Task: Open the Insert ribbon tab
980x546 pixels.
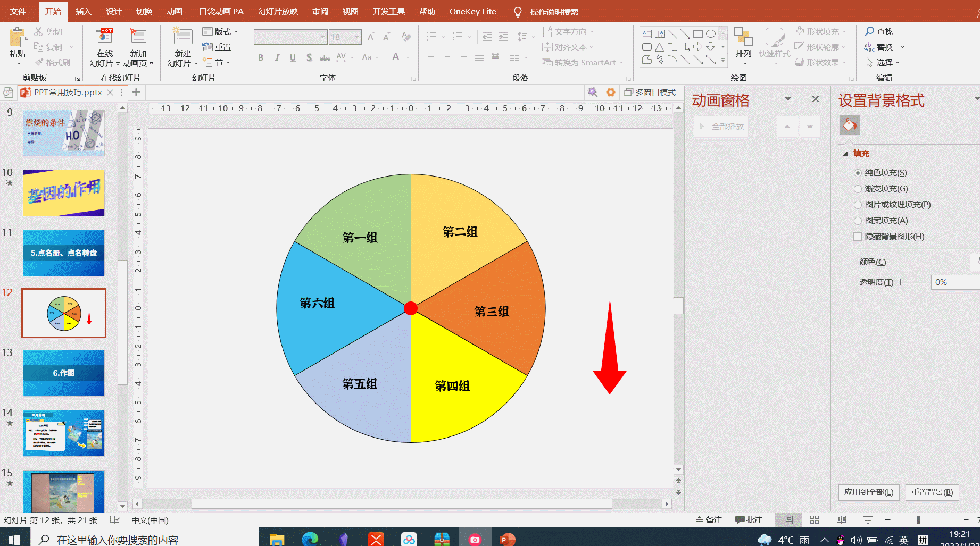Action: [x=83, y=11]
